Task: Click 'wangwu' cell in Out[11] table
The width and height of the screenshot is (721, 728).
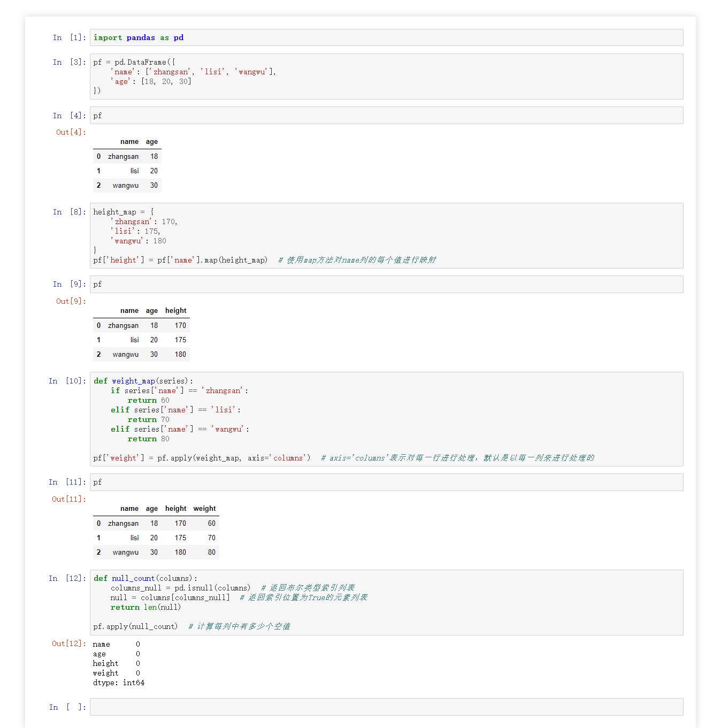Action: pos(126,552)
